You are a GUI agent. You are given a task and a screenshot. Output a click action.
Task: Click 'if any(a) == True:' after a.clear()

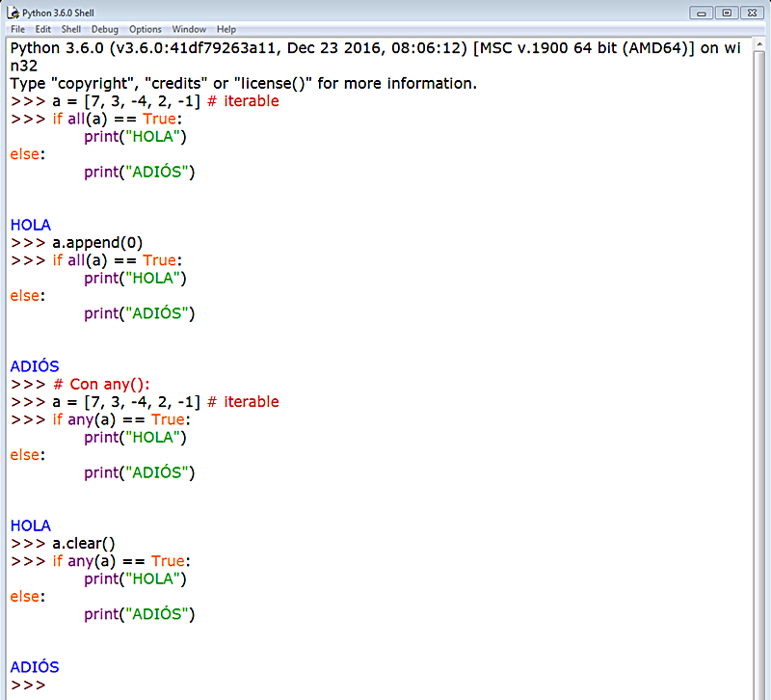tap(121, 561)
